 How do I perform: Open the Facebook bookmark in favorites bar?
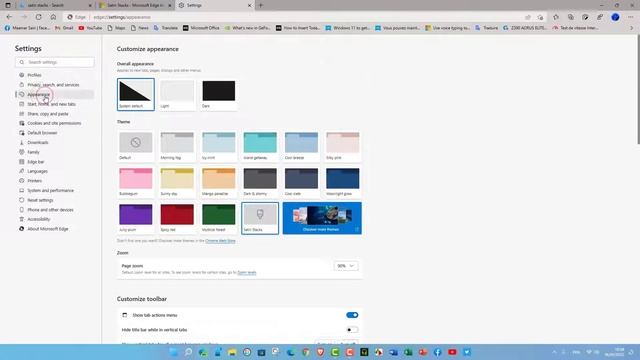click(x=27, y=28)
